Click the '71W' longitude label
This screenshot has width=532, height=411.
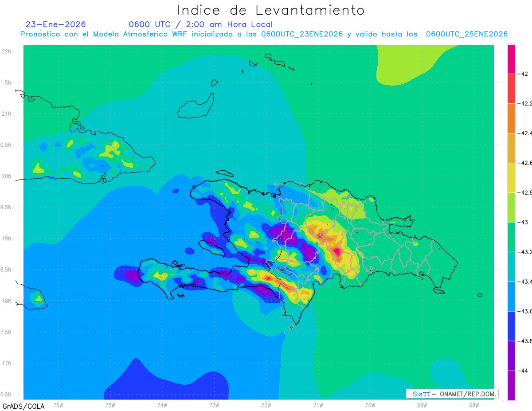pyautogui.click(x=318, y=405)
